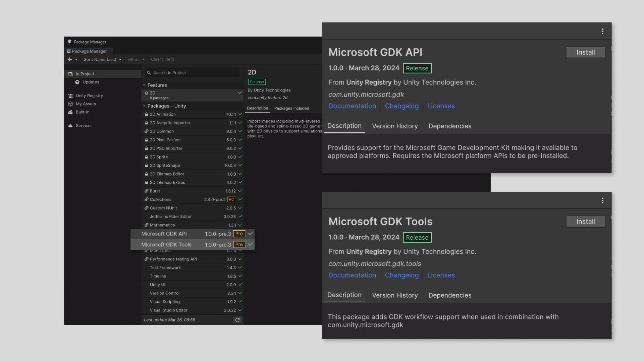Collapse the Packages - Unity section
644x362 pixels.
click(x=144, y=106)
